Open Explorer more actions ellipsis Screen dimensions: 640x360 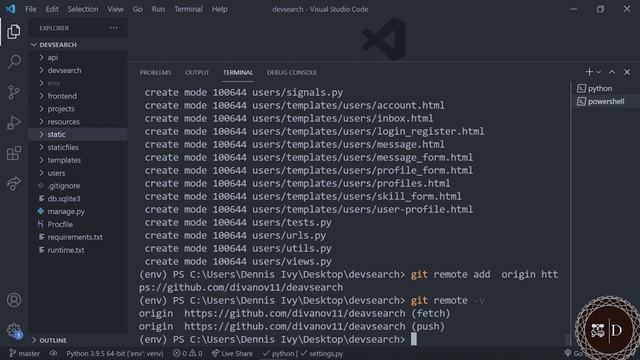pyautogui.click(x=113, y=28)
